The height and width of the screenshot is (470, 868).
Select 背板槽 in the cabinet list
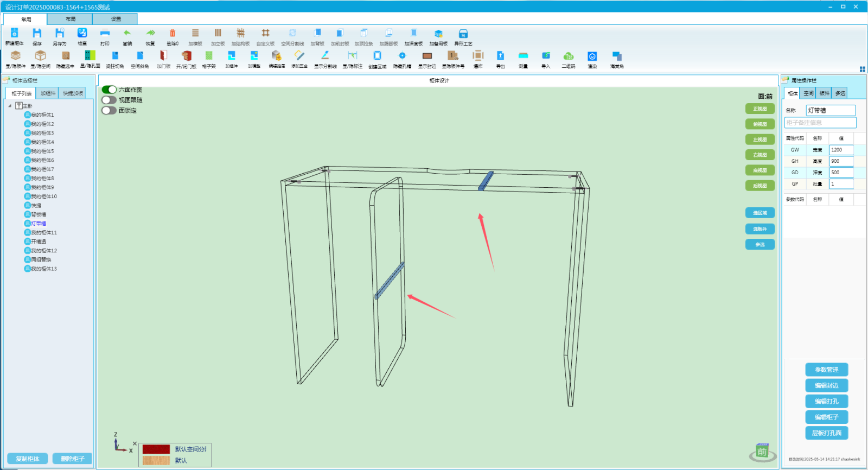[39, 214]
